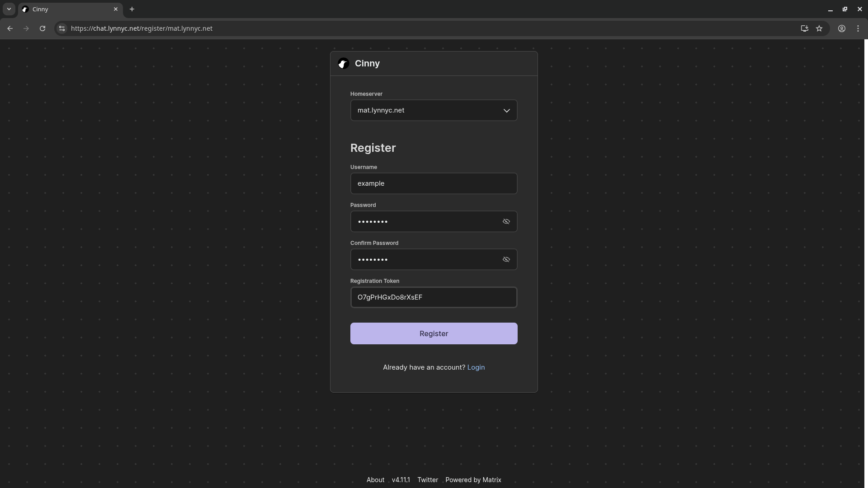Reload the current page
Viewport: 868px width, 488px height.
(42, 28)
